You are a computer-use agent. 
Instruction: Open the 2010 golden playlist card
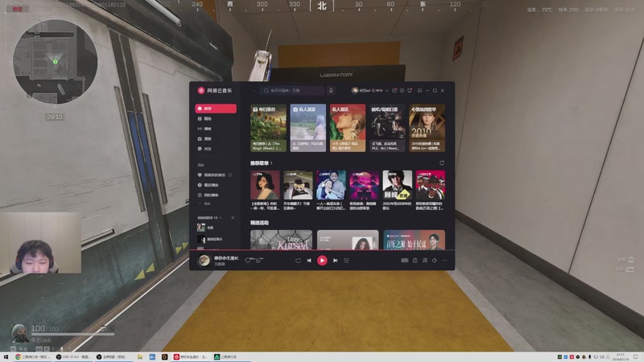pos(427,128)
